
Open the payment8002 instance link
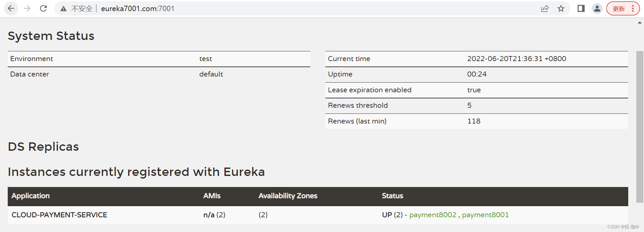point(433,215)
